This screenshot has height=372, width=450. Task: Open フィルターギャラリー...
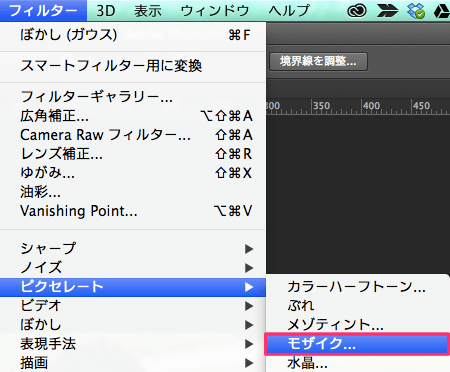(x=133, y=97)
